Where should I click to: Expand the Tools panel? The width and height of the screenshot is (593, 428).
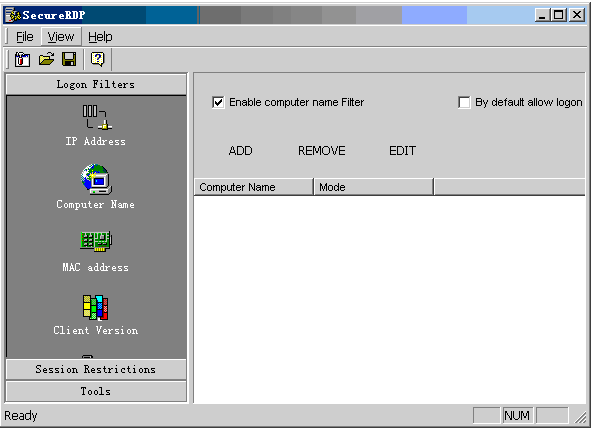[96, 391]
